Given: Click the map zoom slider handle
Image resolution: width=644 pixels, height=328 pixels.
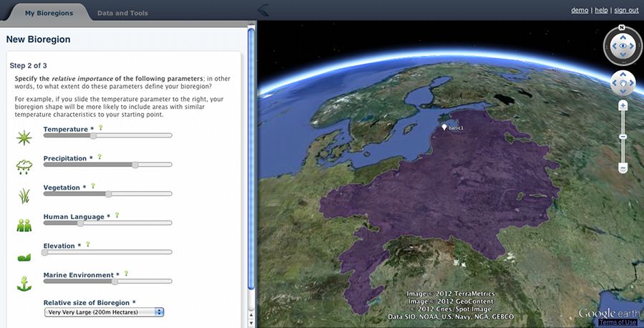Looking at the screenshot, I should [623, 137].
